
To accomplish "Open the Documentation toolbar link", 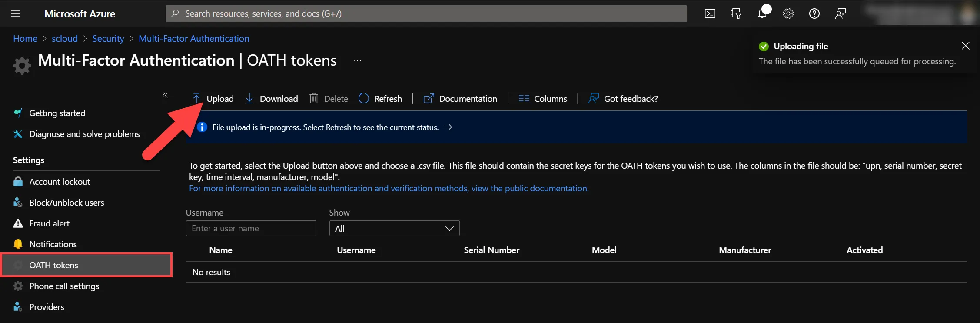I will click(x=460, y=99).
